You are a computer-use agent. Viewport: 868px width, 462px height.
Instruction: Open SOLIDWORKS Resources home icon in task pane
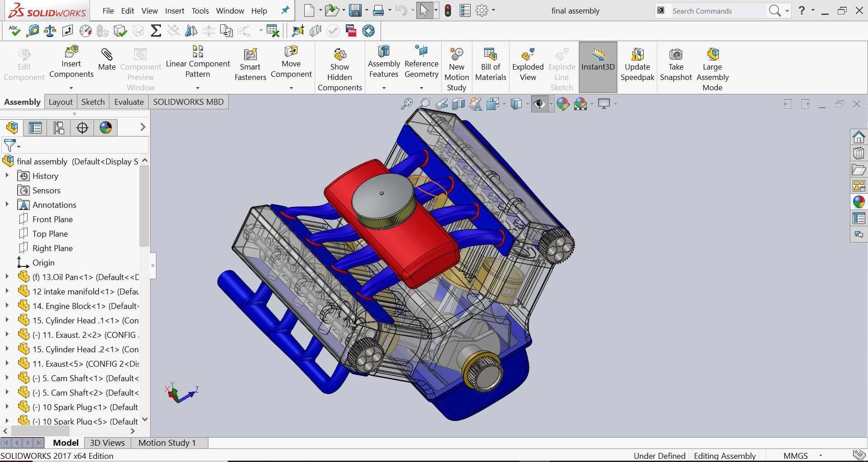coord(859,137)
